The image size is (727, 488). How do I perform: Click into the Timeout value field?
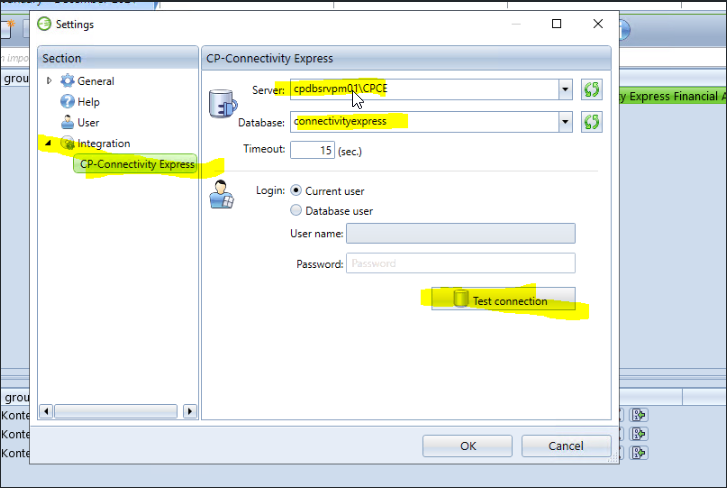311,150
